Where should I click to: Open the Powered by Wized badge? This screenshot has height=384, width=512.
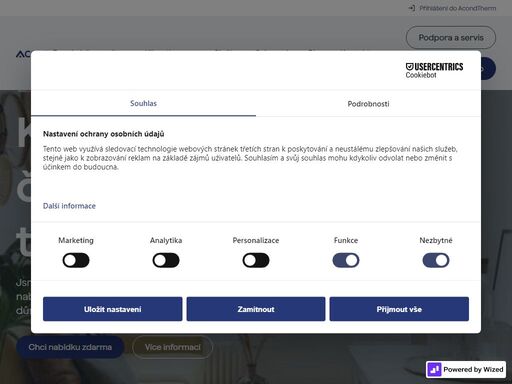(466, 369)
